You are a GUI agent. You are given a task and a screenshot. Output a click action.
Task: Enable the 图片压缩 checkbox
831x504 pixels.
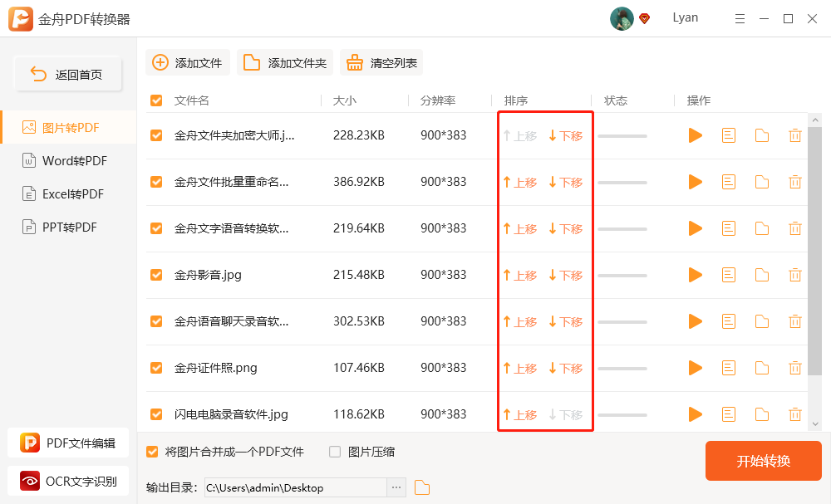pos(335,452)
